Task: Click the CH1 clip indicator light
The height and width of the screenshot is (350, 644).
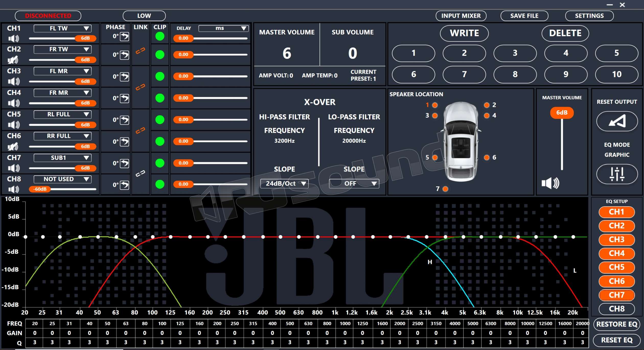Action: (x=160, y=37)
